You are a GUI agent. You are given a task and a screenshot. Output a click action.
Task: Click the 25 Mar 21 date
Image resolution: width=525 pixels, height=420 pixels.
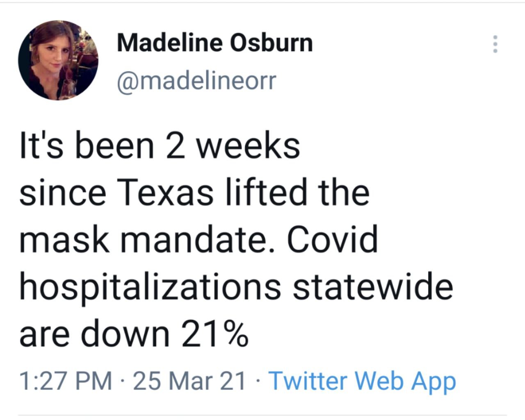pos(189,381)
